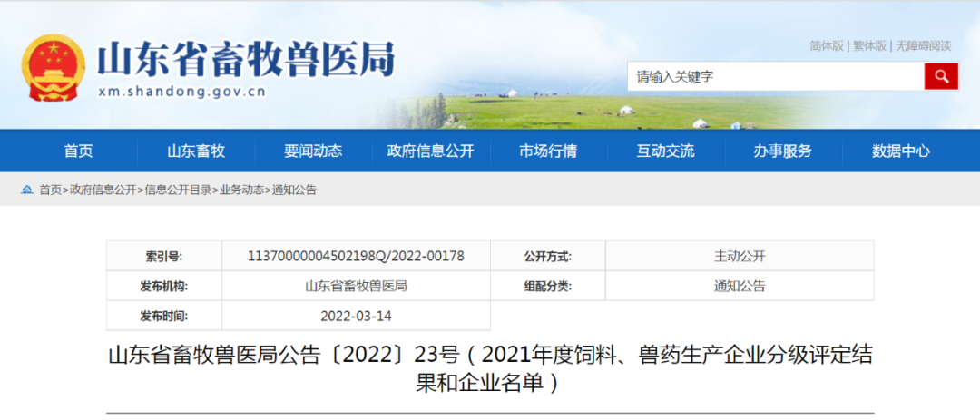
Task: Open 无障碍阅读 accessibility mode
Action: (x=923, y=45)
